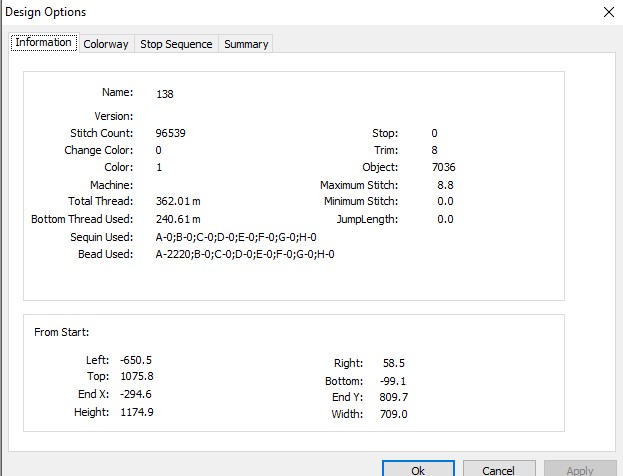Click the Width value 709.0
This screenshot has width=623, height=476.
393,414
